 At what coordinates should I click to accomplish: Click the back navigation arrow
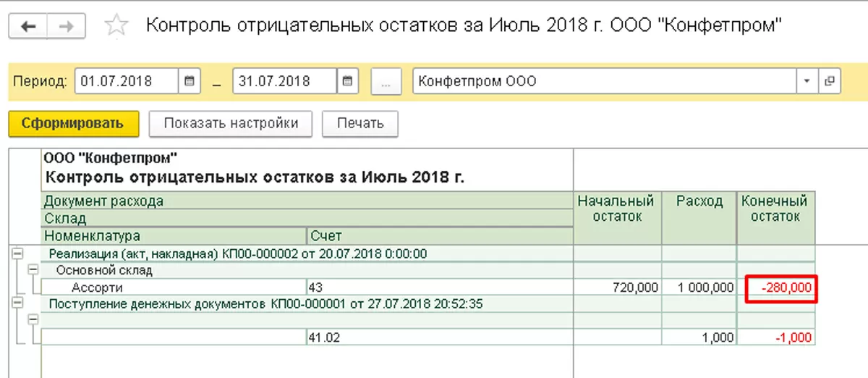(29, 27)
